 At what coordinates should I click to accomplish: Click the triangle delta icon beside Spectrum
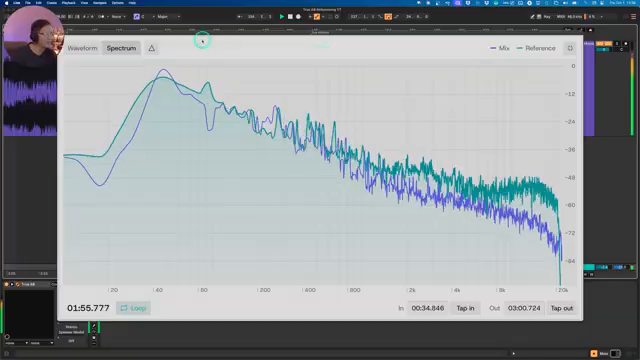click(x=151, y=48)
